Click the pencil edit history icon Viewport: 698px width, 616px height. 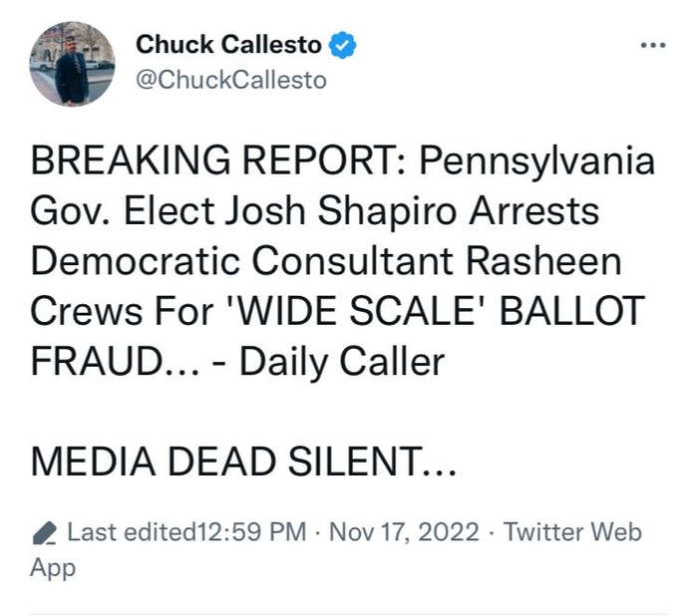coord(45,532)
